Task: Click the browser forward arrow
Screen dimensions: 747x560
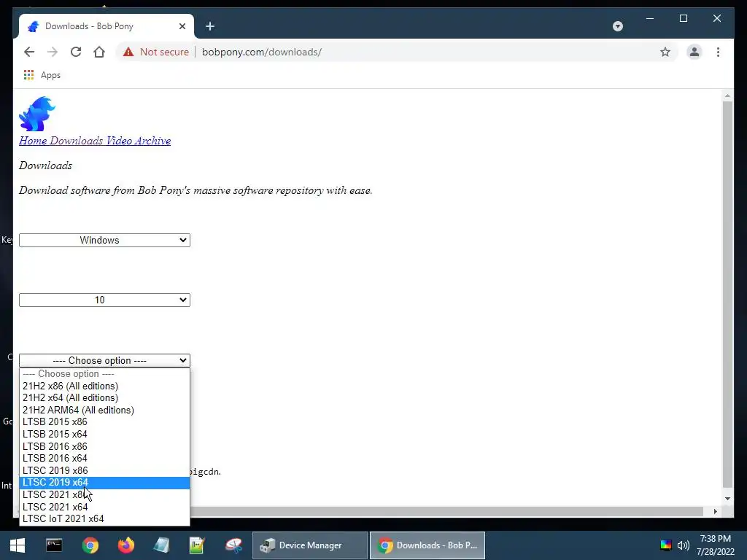Action: click(x=53, y=52)
